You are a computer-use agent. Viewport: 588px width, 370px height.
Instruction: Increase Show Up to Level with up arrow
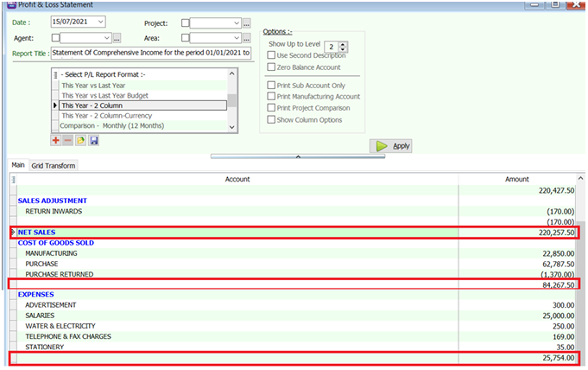pos(344,41)
